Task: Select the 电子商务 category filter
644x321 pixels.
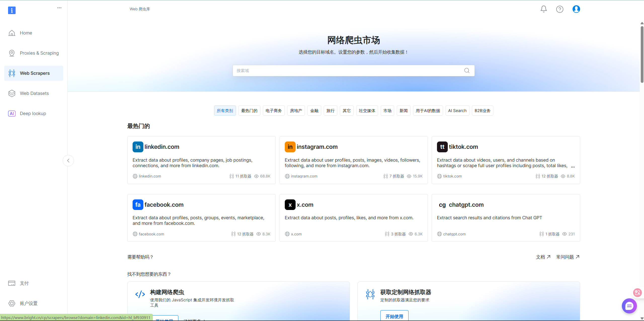Action: (273, 111)
